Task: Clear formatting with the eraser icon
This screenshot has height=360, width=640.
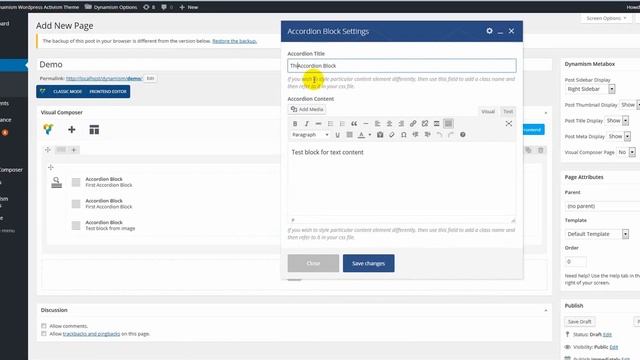Action: [x=392, y=135]
